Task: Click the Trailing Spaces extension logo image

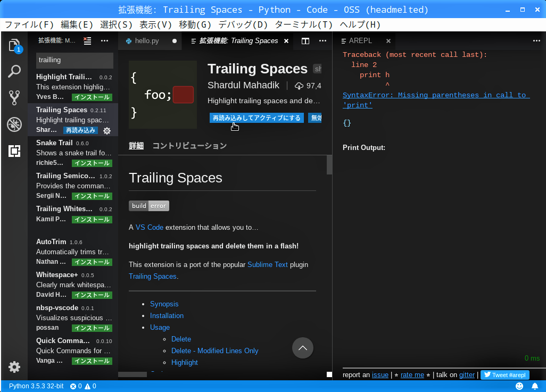Action: [163, 95]
